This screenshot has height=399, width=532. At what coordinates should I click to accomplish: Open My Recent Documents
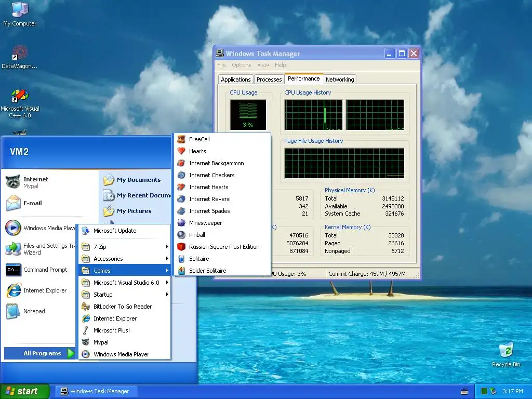136,195
